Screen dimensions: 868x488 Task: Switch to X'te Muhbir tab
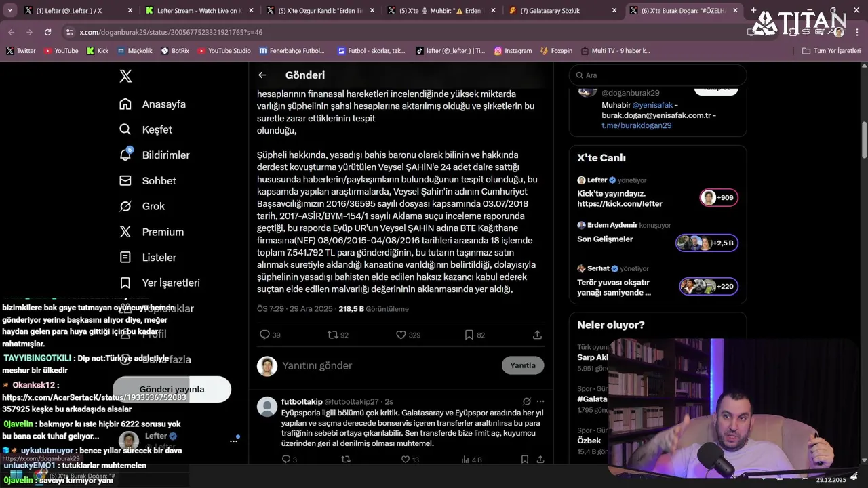pos(441,11)
